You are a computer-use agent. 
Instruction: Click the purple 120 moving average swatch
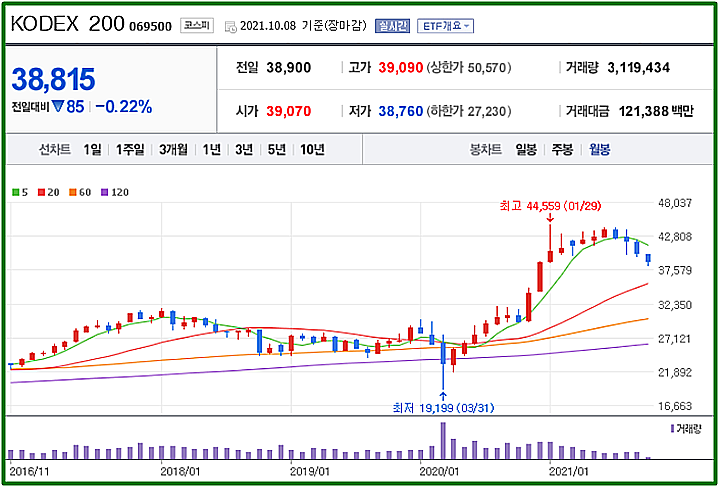point(104,193)
